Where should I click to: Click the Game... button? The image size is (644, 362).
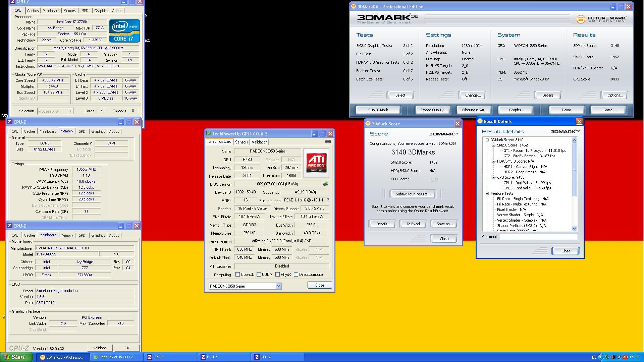point(609,110)
